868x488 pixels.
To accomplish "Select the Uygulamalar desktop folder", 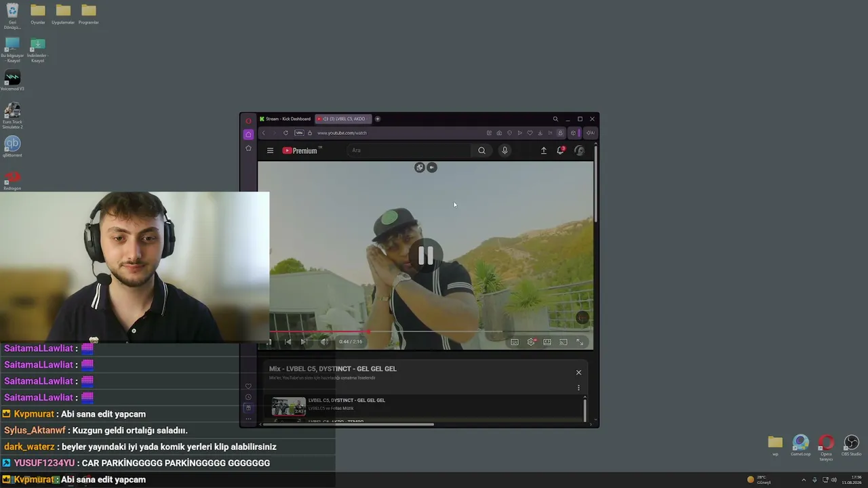I will point(63,14).
